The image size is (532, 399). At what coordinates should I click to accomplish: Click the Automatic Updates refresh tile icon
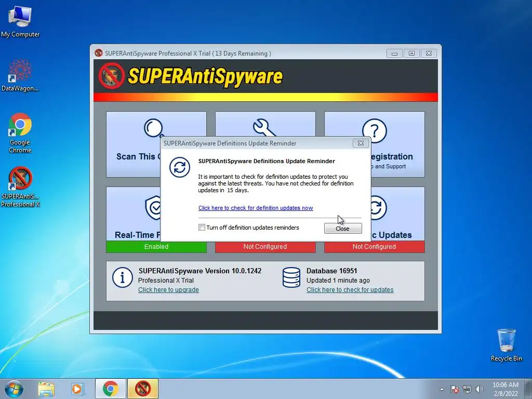[378, 208]
